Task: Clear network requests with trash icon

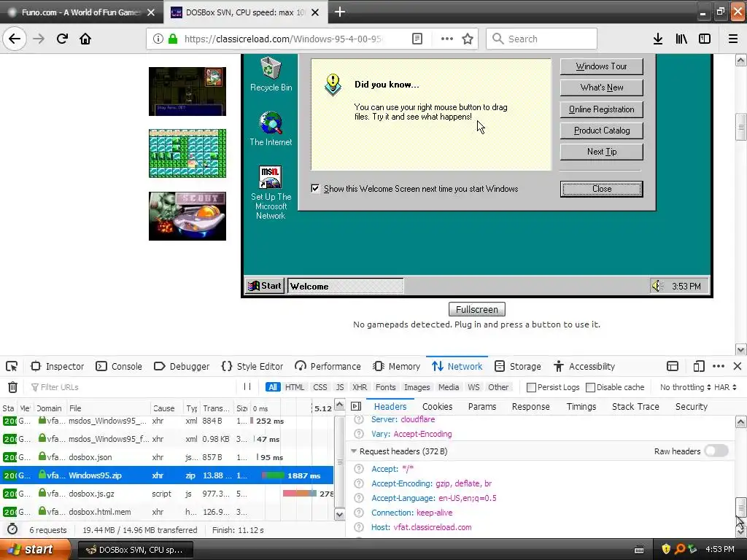Action: [12, 387]
